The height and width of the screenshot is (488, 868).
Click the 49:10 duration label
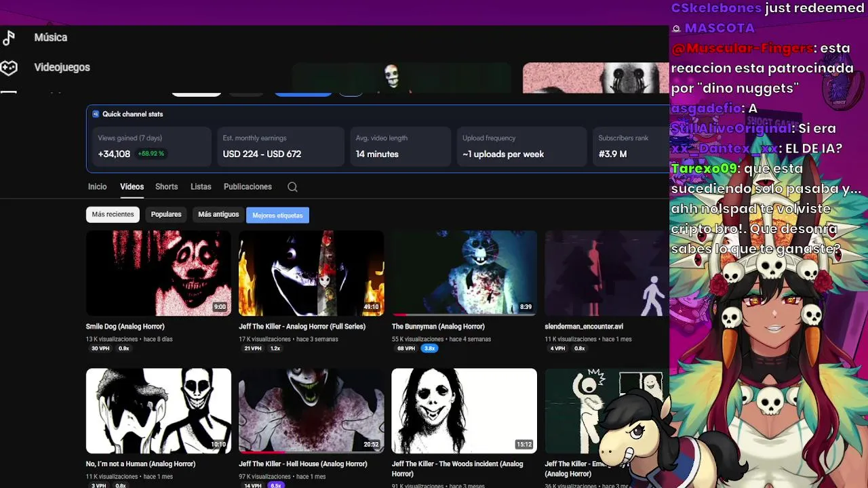pos(371,307)
